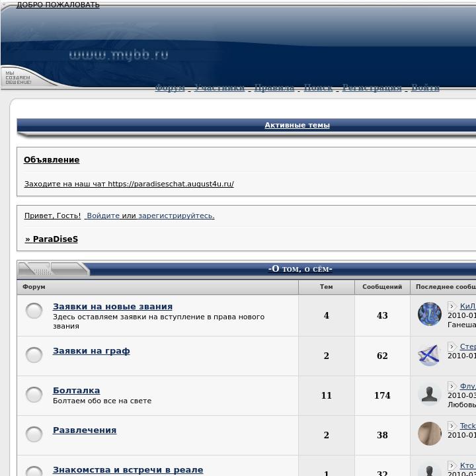This screenshot has width=476, height=476.
Task: Click the зарегистрируйтесь link
Action: tap(177, 216)
